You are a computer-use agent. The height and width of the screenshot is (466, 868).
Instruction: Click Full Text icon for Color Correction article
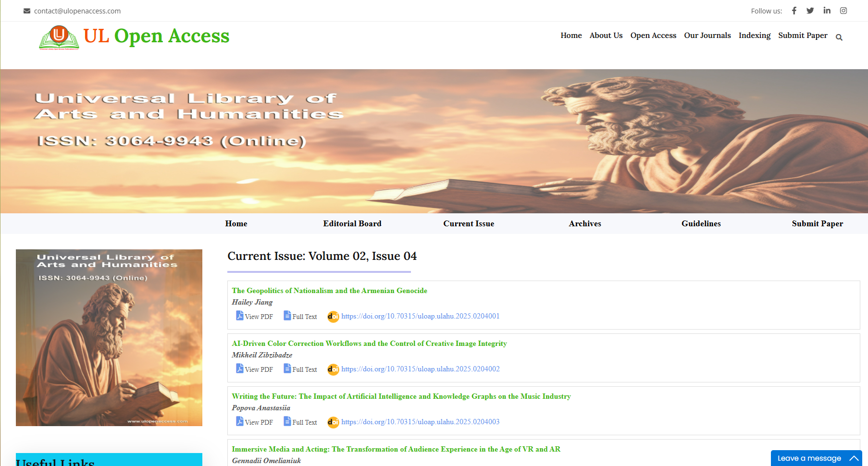pyautogui.click(x=287, y=368)
